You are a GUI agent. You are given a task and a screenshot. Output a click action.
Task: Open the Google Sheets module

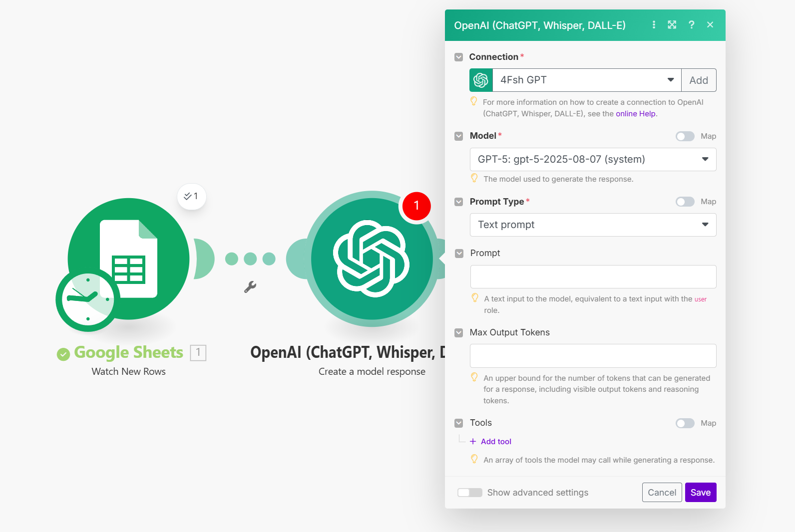(x=129, y=259)
